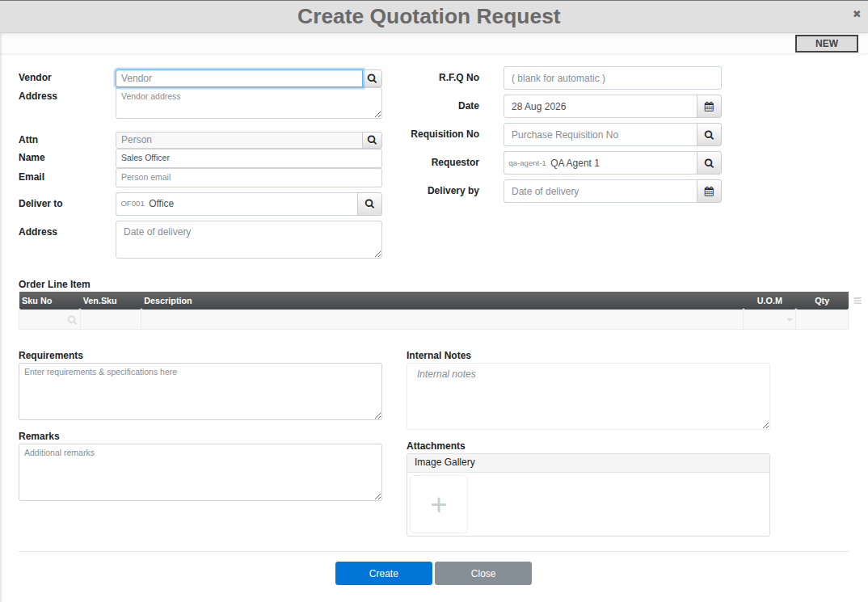
Task: Add image with the plus tile
Action: click(x=439, y=504)
